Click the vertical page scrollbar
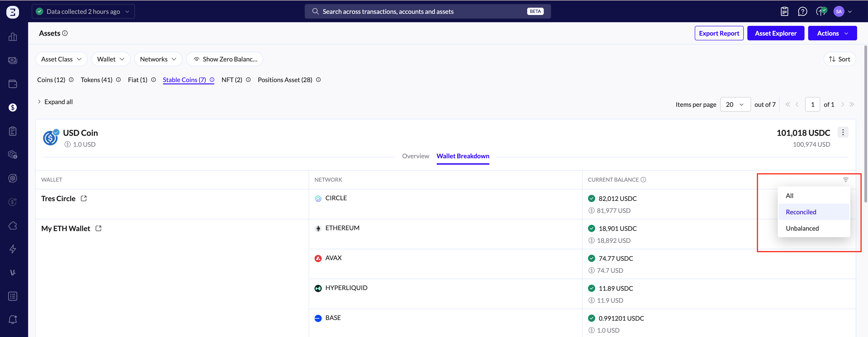868x337 pixels. pyautogui.click(x=865, y=124)
